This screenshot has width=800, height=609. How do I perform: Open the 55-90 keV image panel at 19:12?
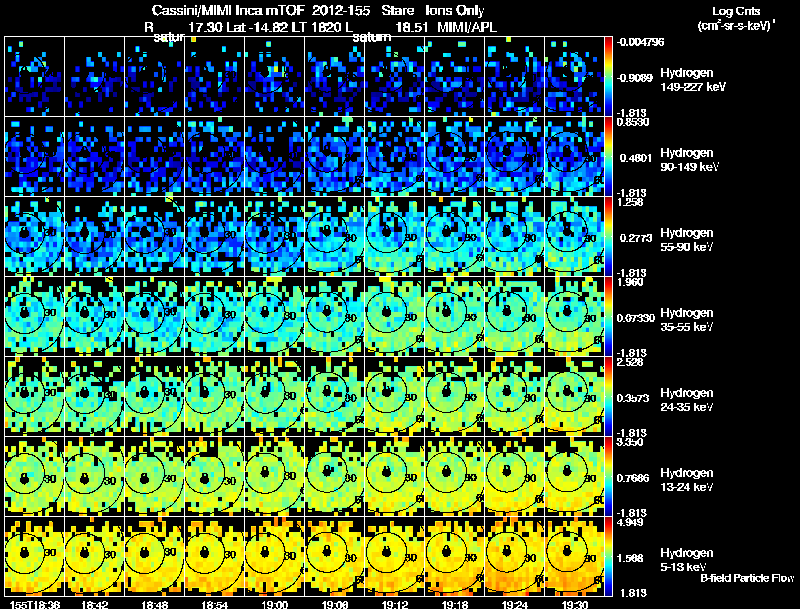[395, 236]
